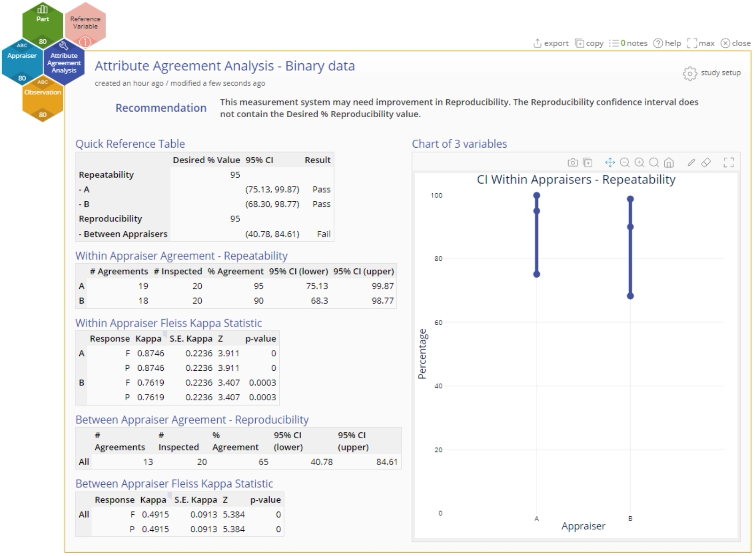Select the eraser tool on chart

tap(706, 162)
